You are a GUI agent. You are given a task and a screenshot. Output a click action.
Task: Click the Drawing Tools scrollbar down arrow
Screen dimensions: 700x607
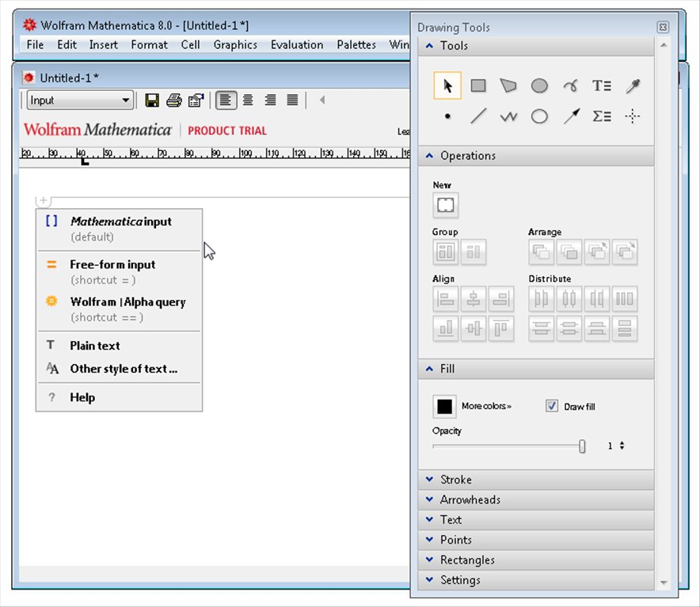(664, 582)
